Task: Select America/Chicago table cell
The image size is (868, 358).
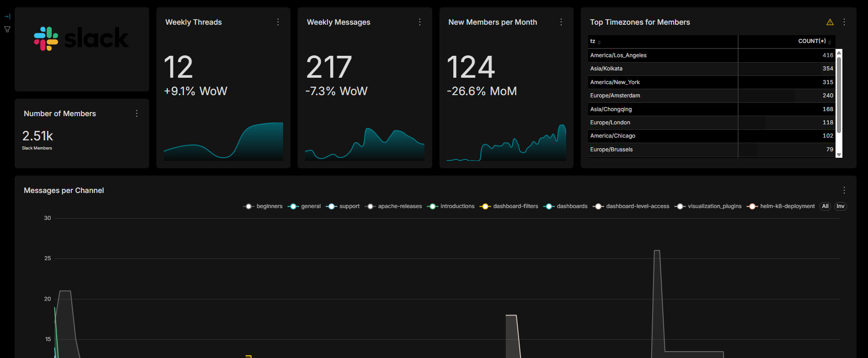Action: (x=663, y=136)
